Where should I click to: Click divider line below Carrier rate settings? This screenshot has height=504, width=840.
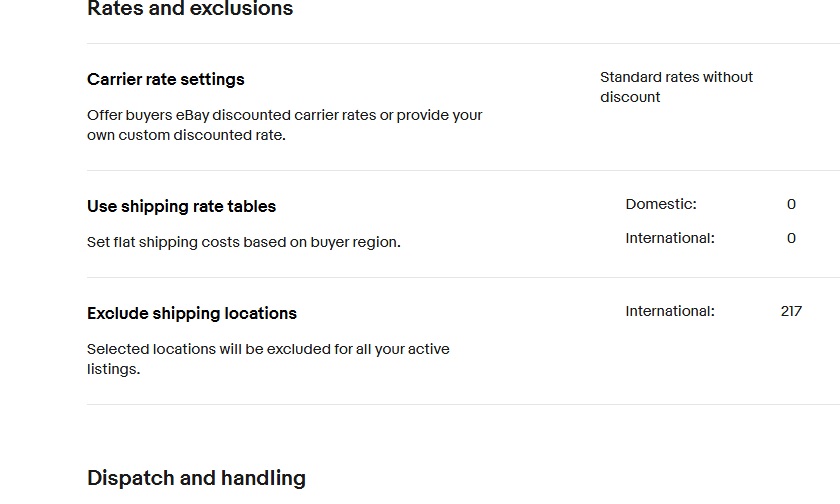click(460, 171)
